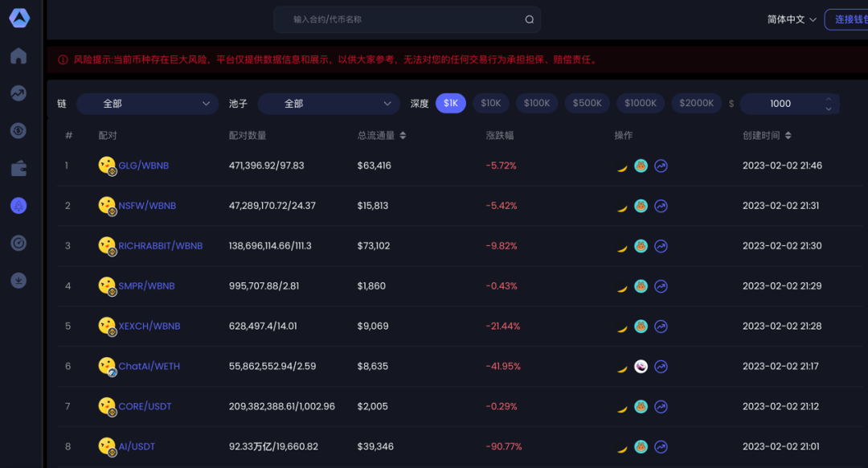Open the home icon in the sidebar
Screen dimensions: 868x468
pos(18,56)
